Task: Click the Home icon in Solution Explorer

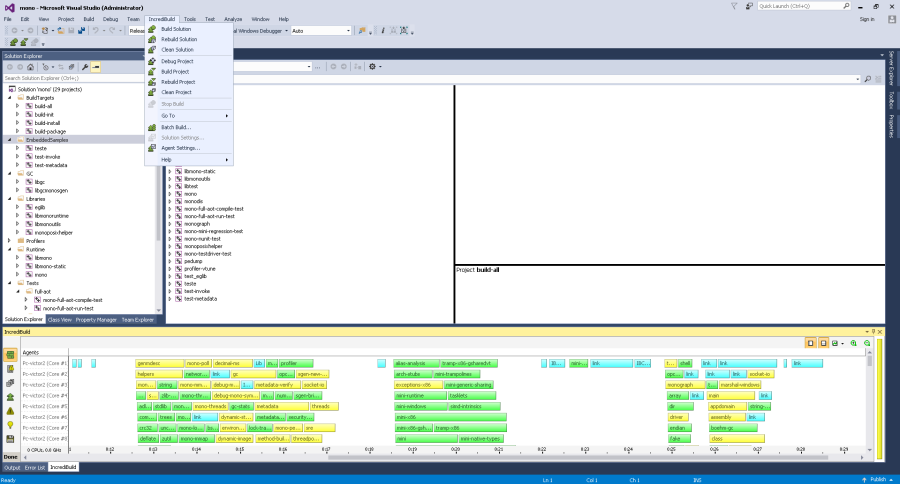Action: pyautogui.click(x=31, y=67)
